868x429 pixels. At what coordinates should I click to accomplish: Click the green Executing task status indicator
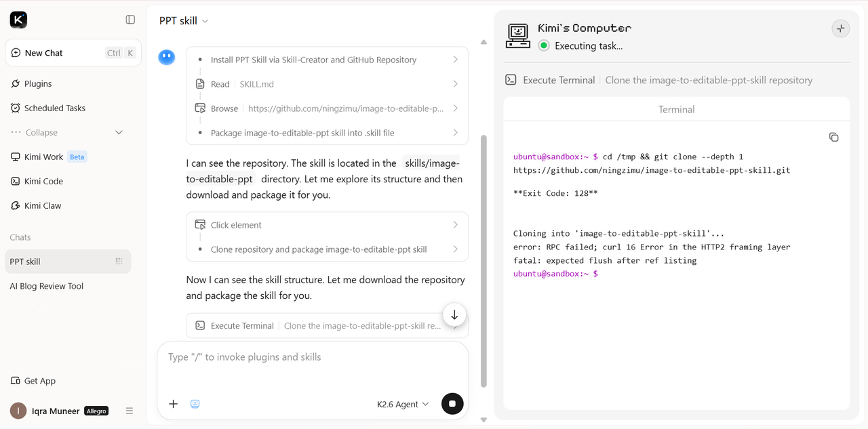click(x=543, y=45)
